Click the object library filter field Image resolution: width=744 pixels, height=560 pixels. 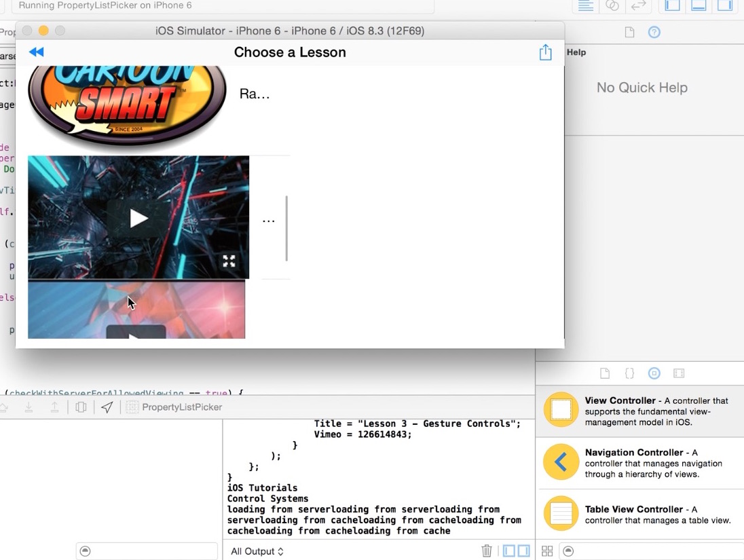pyautogui.click(x=651, y=551)
